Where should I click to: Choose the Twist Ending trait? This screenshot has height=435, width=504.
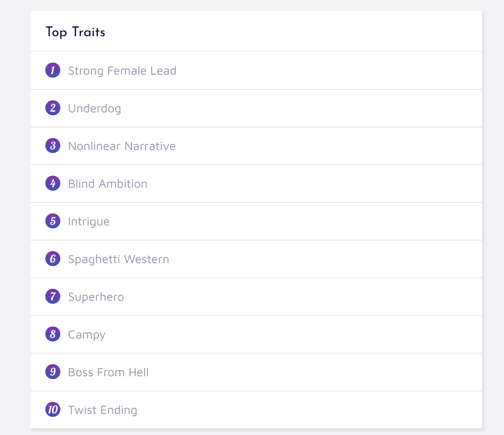point(102,410)
